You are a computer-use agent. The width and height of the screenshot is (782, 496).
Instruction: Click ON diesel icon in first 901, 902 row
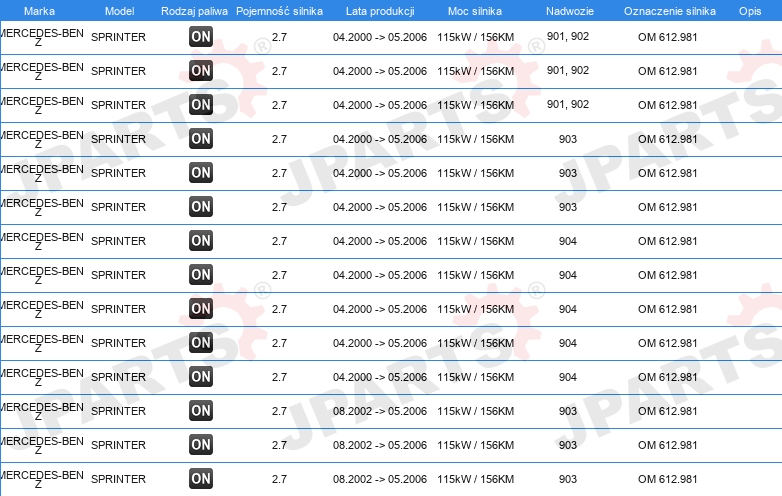coord(201,36)
